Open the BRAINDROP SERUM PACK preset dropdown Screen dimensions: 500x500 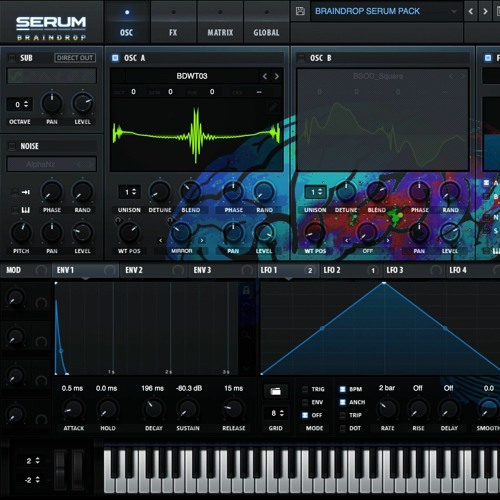386,11
